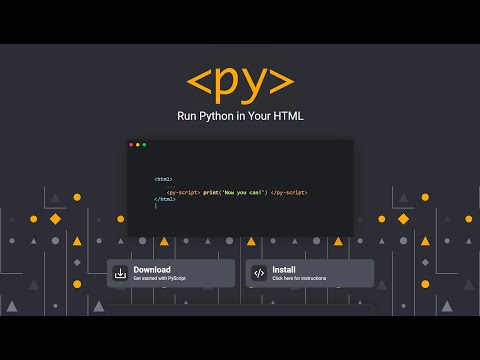Click the orange <py> logo
480x360 pixels.
(240, 85)
